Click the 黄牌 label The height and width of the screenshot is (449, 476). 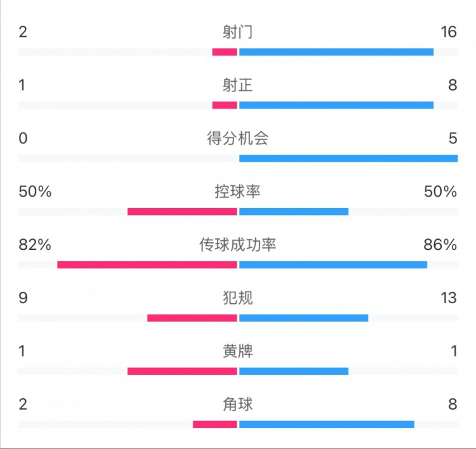click(237, 351)
